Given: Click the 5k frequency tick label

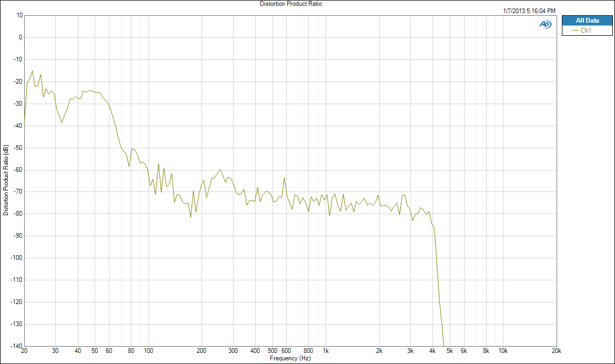Looking at the screenshot, I should 449,351.
